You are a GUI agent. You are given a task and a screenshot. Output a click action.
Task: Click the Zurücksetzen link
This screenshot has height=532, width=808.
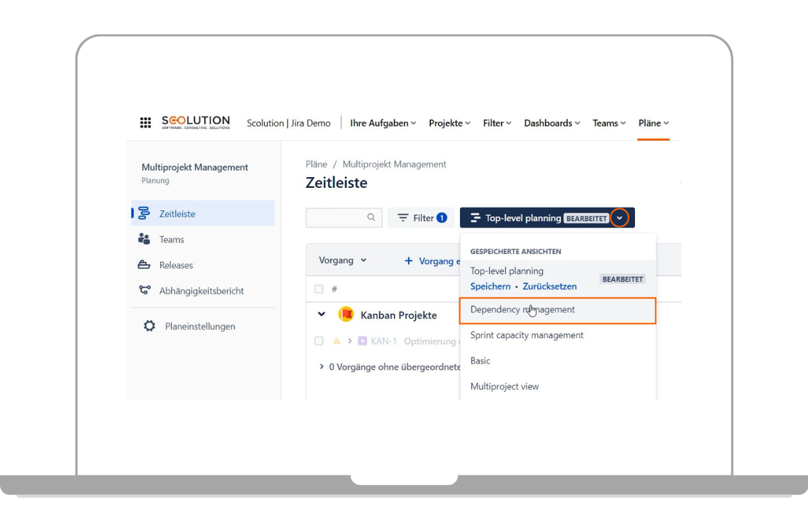click(x=549, y=286)
